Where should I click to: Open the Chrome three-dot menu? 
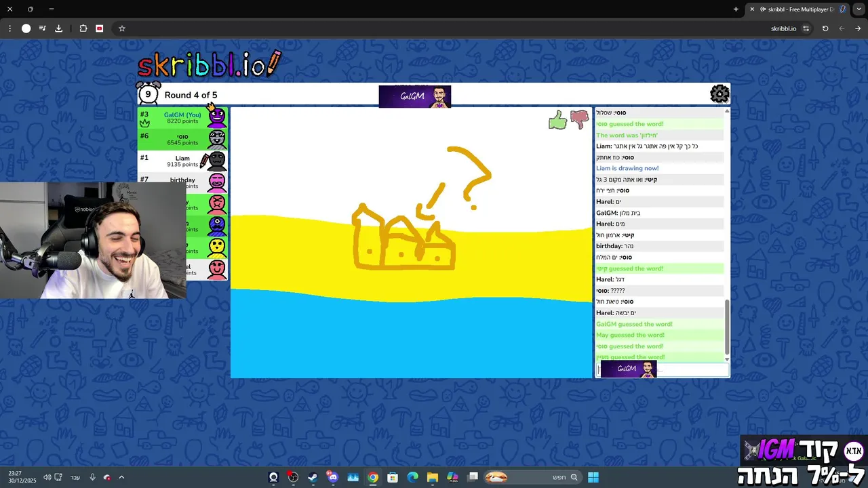coord(9,28)
